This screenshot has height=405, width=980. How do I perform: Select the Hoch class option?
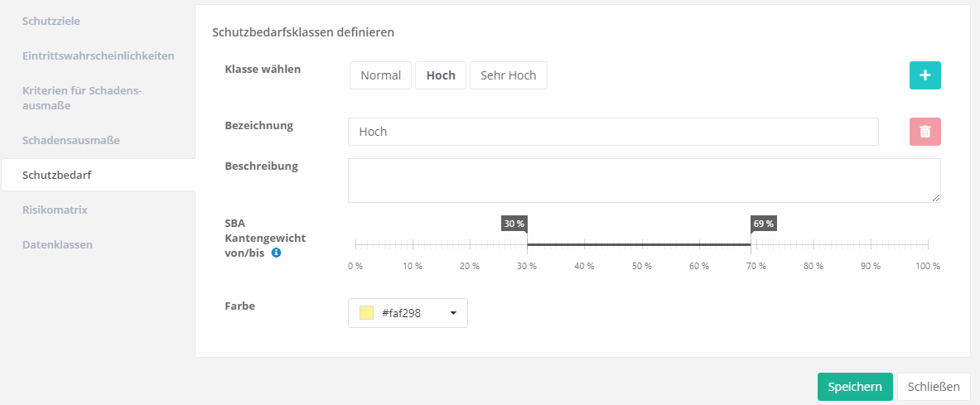point(441,75)
